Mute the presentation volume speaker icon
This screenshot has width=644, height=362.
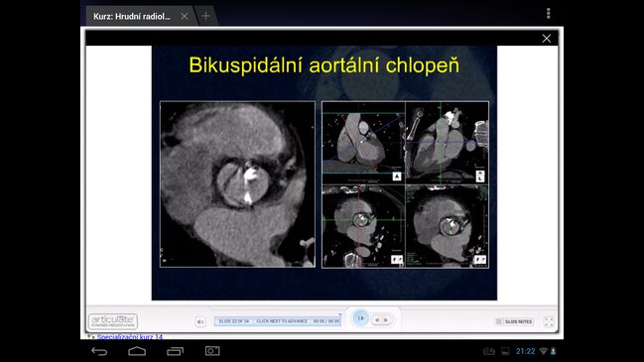[200, 321]
